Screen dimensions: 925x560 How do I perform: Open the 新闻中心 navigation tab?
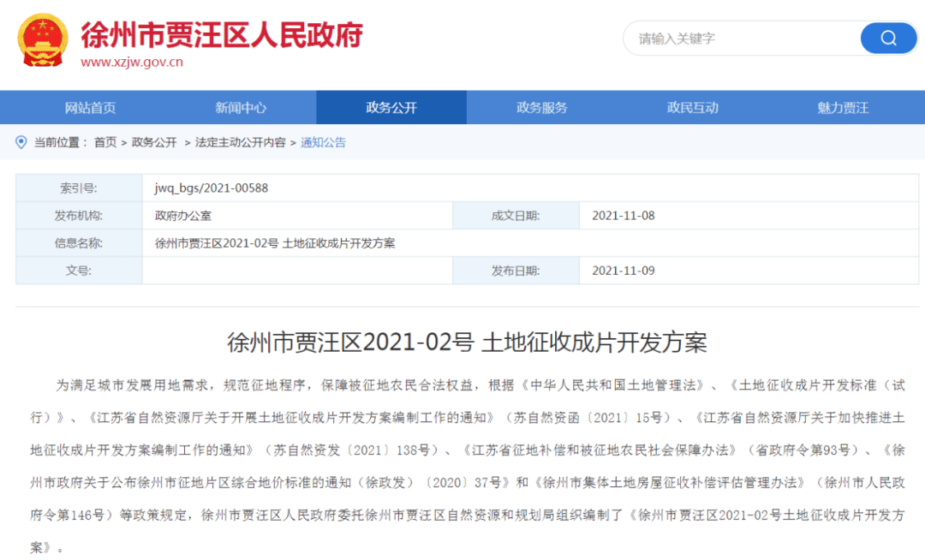tap(241, 107)
